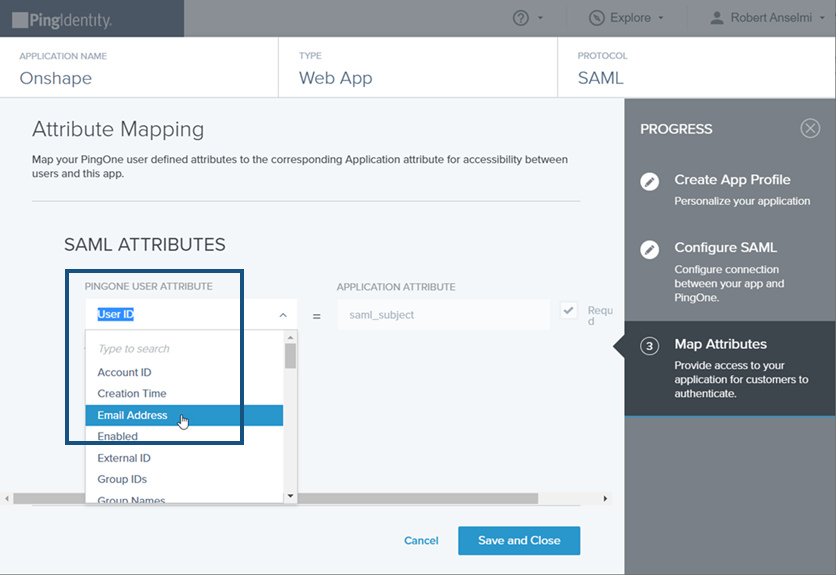Click the Cancel link
836x575 pixels.
click(421, 540)
